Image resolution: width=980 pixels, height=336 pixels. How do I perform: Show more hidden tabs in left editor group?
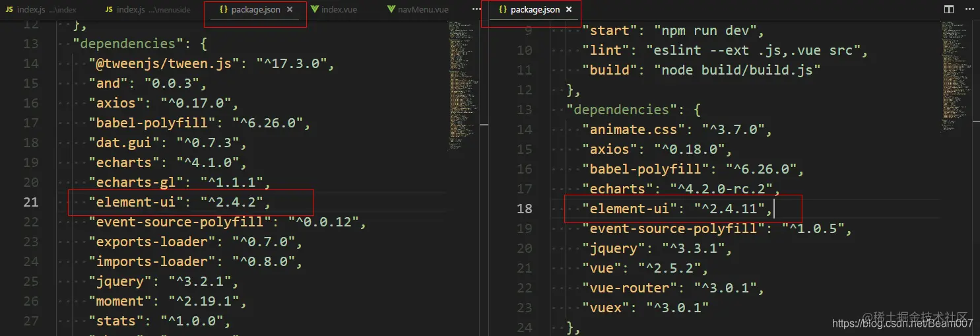(x=476, y=10)
